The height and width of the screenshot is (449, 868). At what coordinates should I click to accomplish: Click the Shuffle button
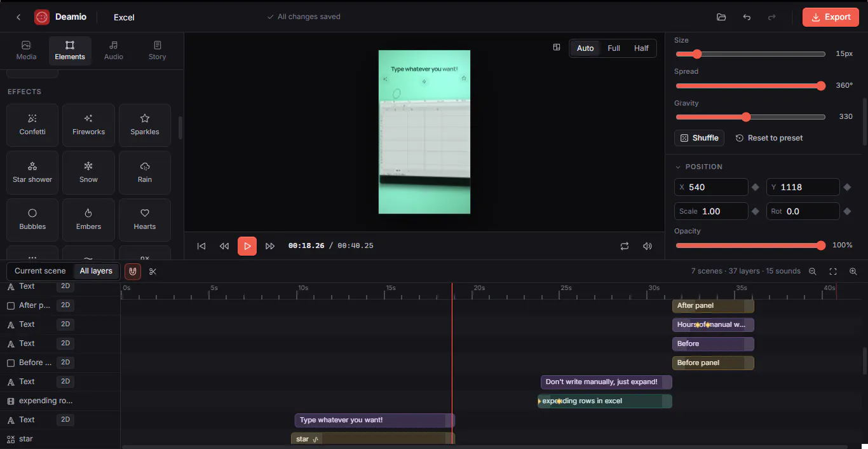point(700,138)
